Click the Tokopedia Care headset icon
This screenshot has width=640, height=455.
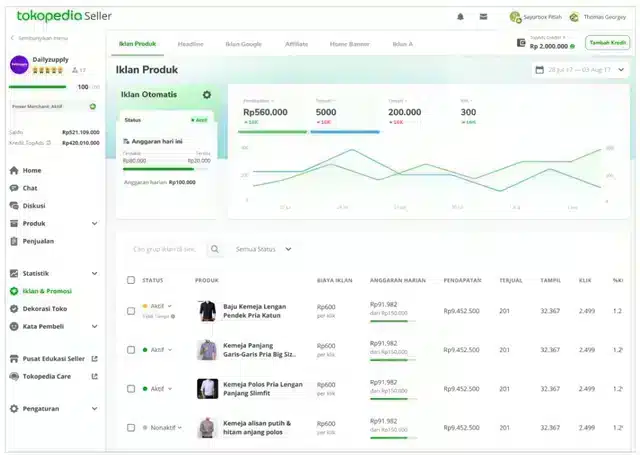(14, 376)
